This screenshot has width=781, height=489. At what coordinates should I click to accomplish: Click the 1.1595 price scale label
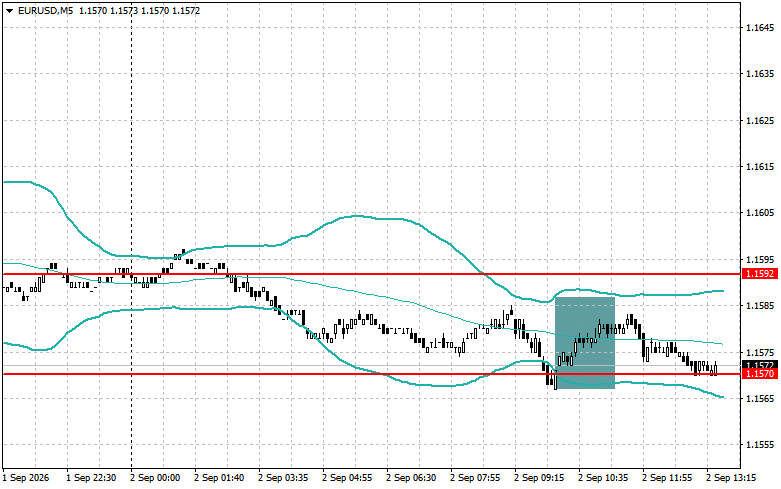click(760, 259)
